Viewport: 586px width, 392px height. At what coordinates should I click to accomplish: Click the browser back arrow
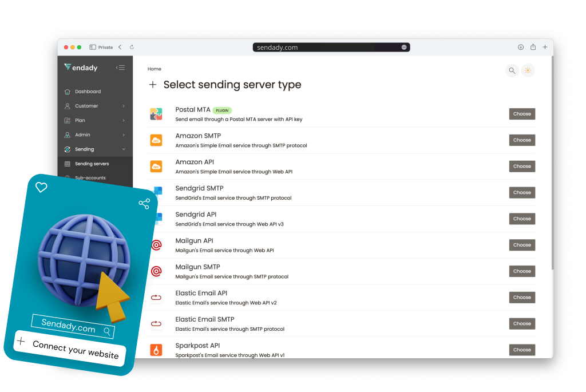[120, 47]
